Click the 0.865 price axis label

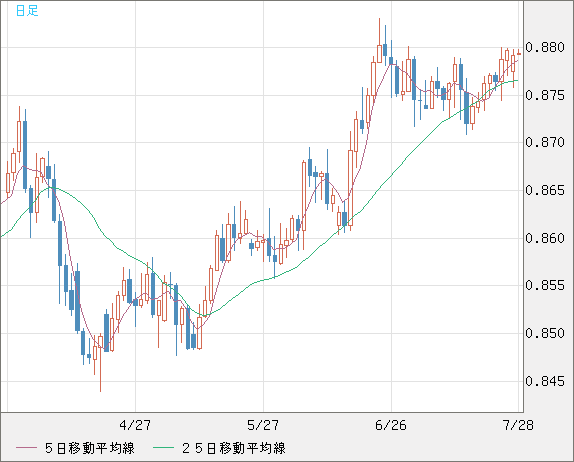coord(545,190)
